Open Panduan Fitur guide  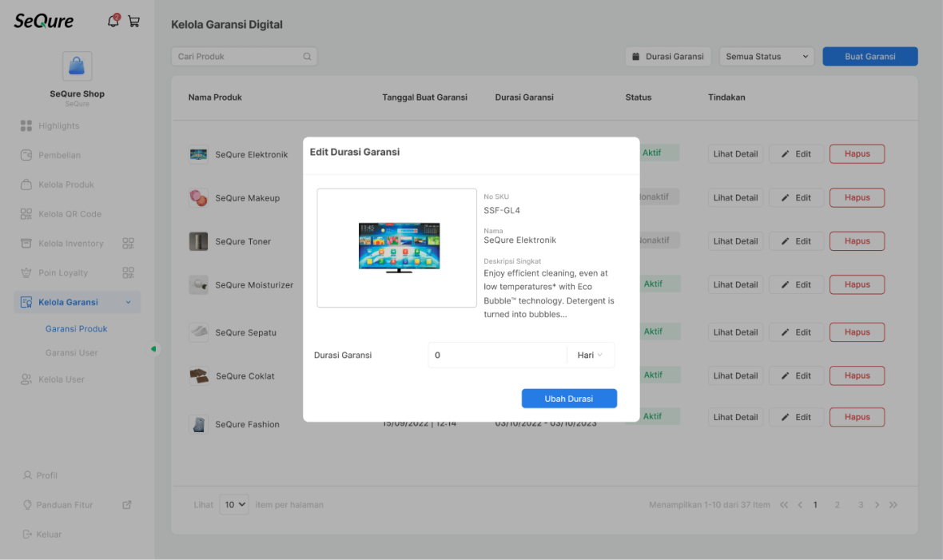coord(65,505)
